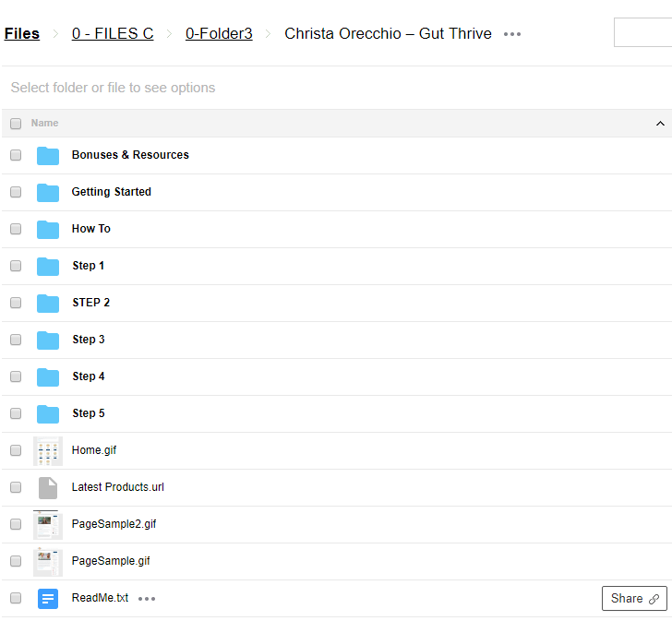
Task: Click the Share button for ReadMe.txt
Action: tap(634, 598)
